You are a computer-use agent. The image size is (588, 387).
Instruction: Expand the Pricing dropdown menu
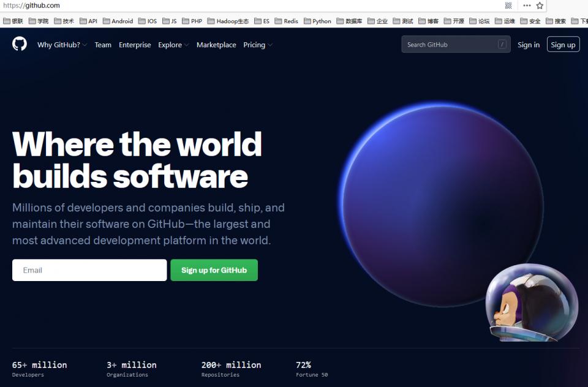[258, 45]
